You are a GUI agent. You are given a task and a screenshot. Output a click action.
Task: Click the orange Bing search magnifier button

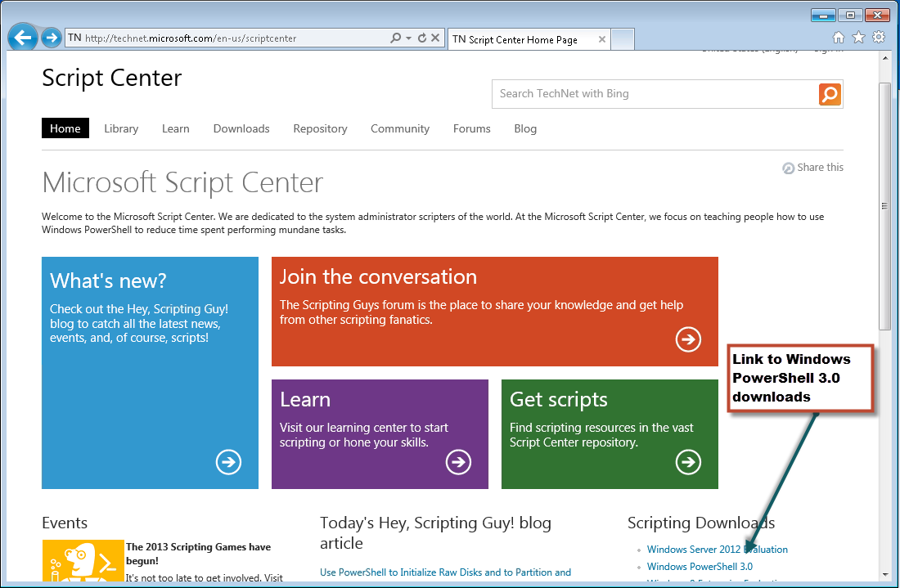pos(830,94)
